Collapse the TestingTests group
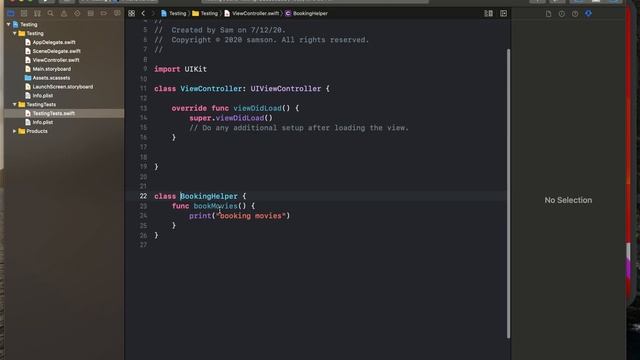This screenshot has width=640, height=360. [x=15, y=104]
